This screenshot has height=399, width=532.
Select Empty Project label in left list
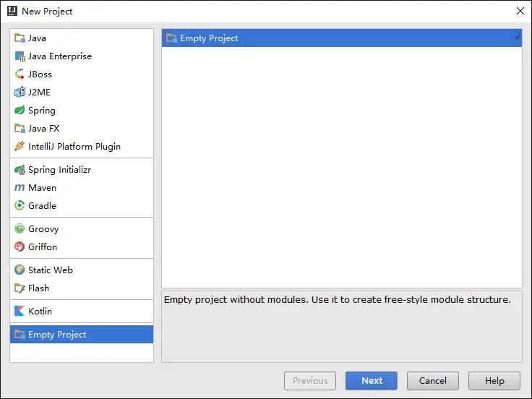pyautogui.click(x=57, y=335)
